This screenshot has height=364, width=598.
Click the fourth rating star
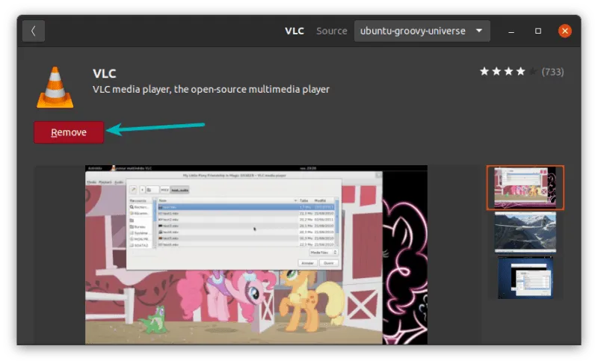coord(520,72)
